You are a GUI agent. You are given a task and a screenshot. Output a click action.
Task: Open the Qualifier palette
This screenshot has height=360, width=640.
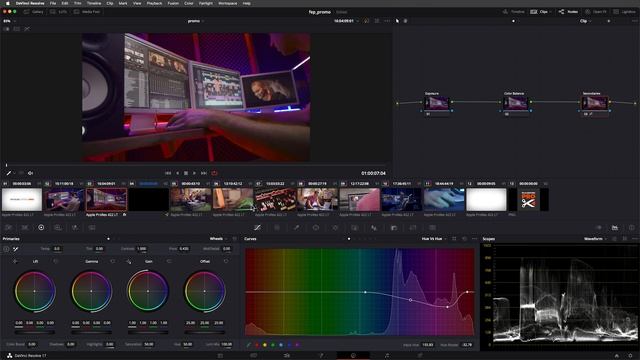point(296,227)
